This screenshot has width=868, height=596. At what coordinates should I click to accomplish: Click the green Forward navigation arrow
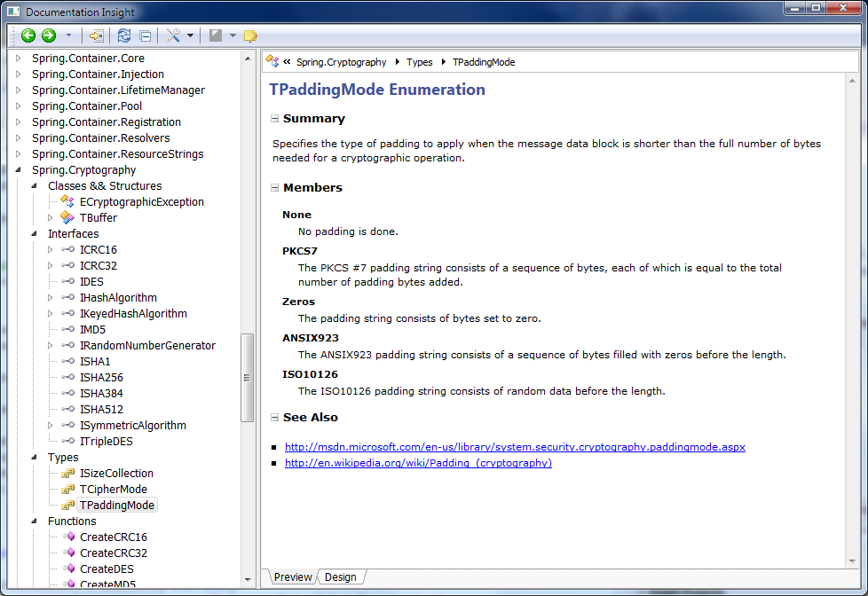click(x=49, y=35)
